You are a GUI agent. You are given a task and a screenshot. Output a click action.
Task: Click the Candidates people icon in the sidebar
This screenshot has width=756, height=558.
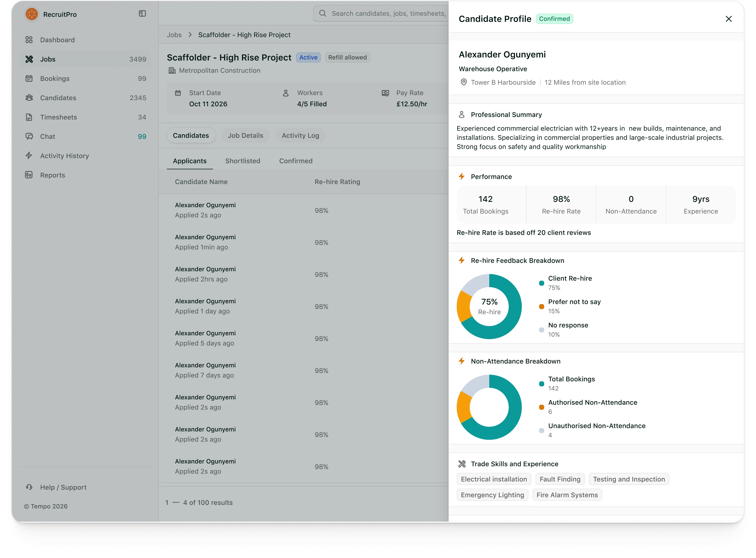[x=29, y=98]
